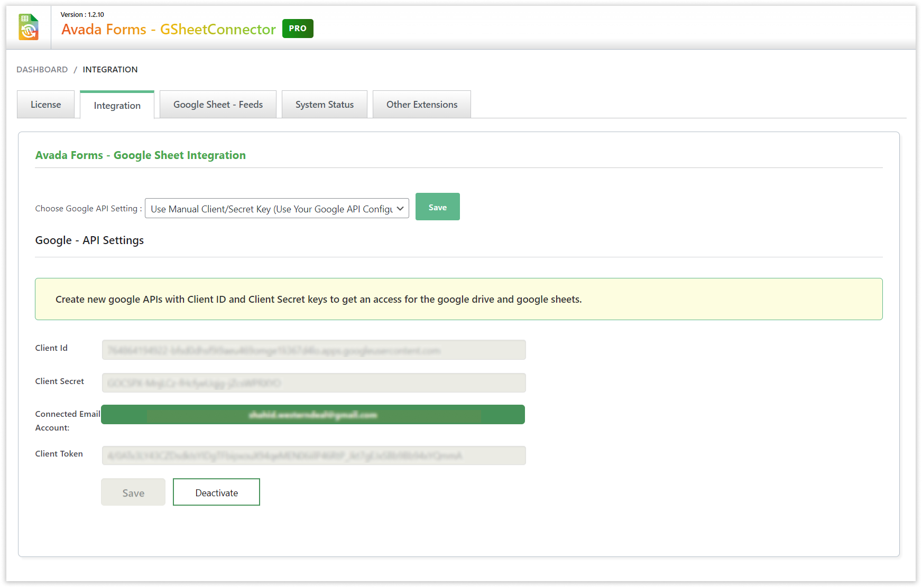Select the Integration tab
The image size is (922, 588).
[116, 105]
